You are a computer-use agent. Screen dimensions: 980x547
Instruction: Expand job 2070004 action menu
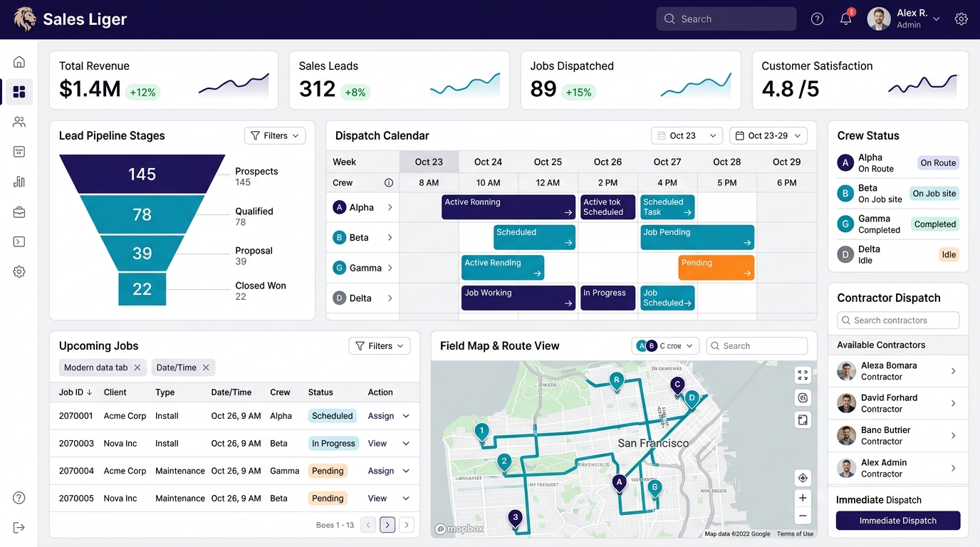pos(406,471)
